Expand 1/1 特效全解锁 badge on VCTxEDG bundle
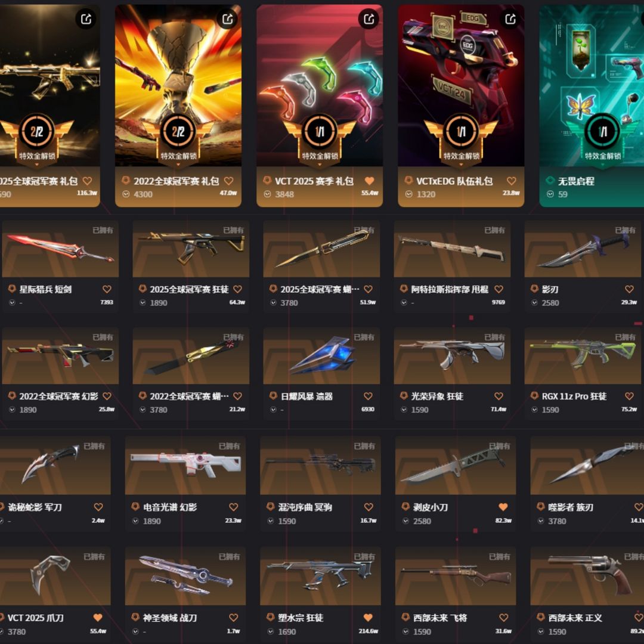 461,141
